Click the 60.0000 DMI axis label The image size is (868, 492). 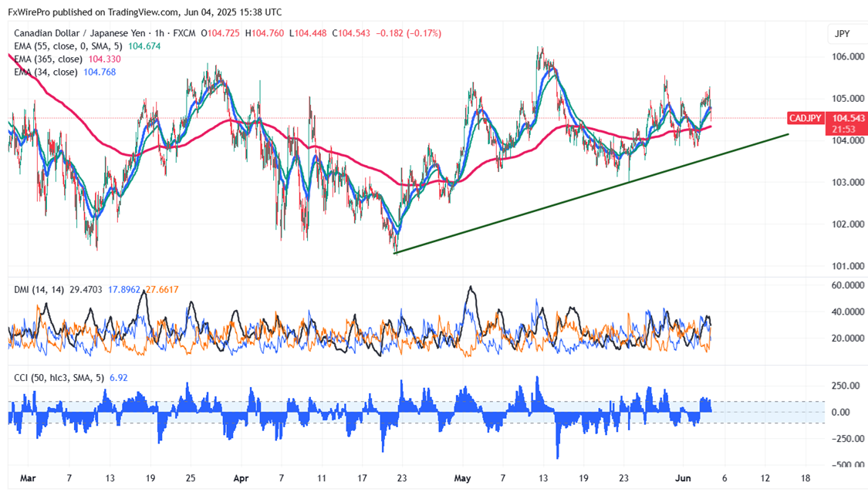coord(847,285)
